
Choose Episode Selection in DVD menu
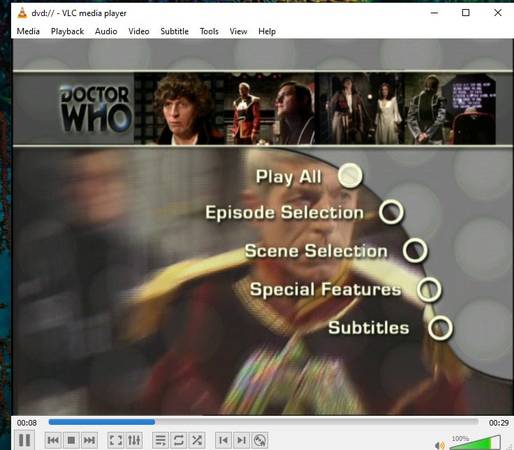pyautogui.click(x=284, y=212)
